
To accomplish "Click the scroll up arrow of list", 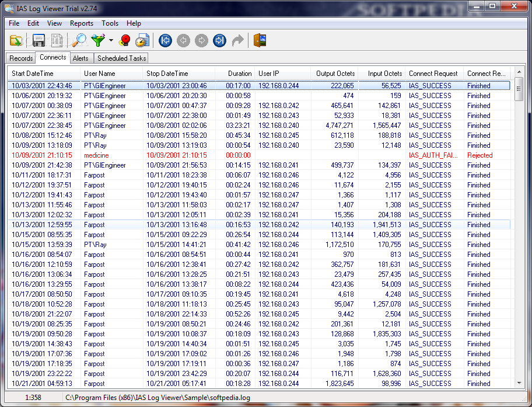I will pyautogui.click(x=519, y=72).
